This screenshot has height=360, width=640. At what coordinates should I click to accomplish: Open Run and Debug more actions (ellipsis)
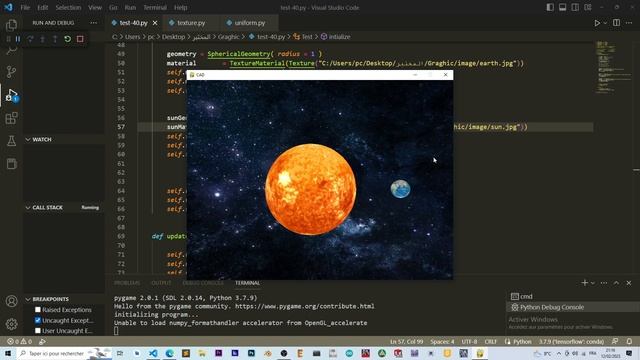[x=93, y=23]
